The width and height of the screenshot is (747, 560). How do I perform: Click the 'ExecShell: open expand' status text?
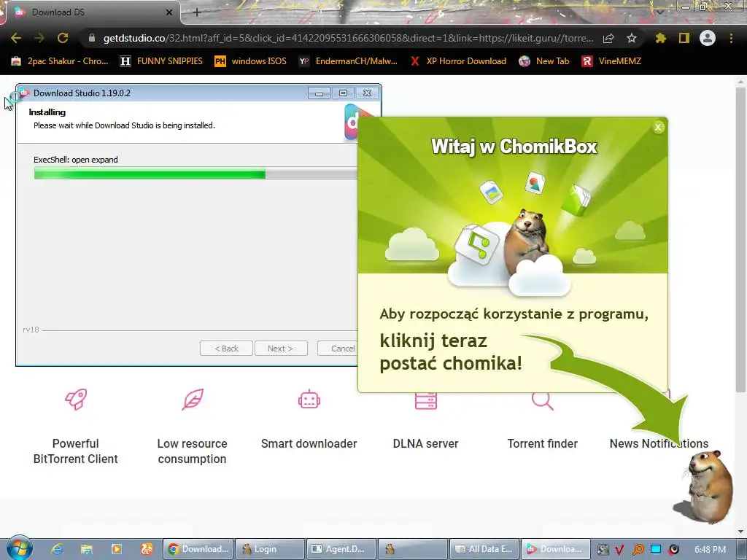[x=76, y=160]
